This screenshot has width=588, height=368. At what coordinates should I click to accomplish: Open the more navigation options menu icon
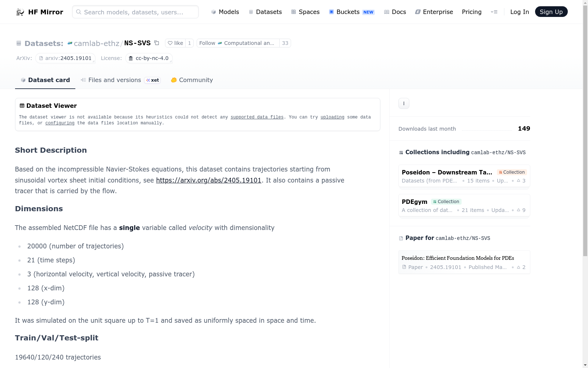click(x=494, y=12)
